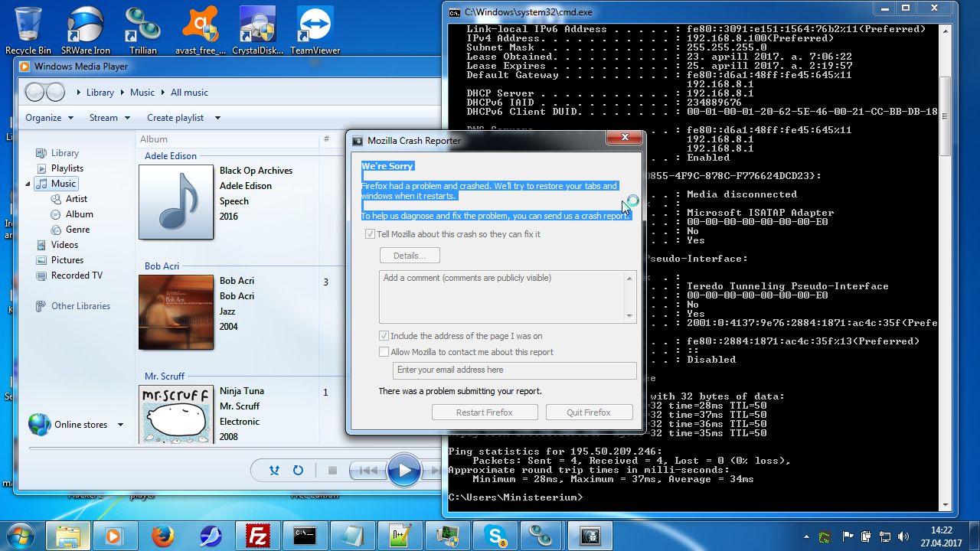980x551 pixels.
Task: Click the play button in Media Player
Action: (403, 471)
